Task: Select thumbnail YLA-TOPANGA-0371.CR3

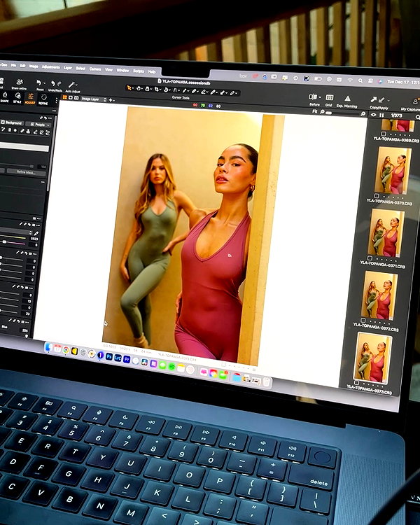Action: pos(386,232)
